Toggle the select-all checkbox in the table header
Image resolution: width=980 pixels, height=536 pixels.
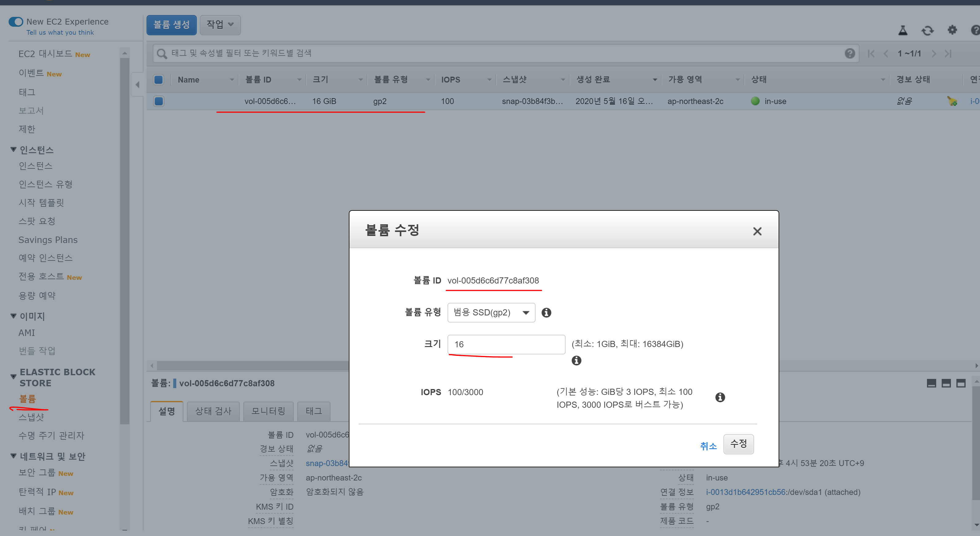coord(159,79)
